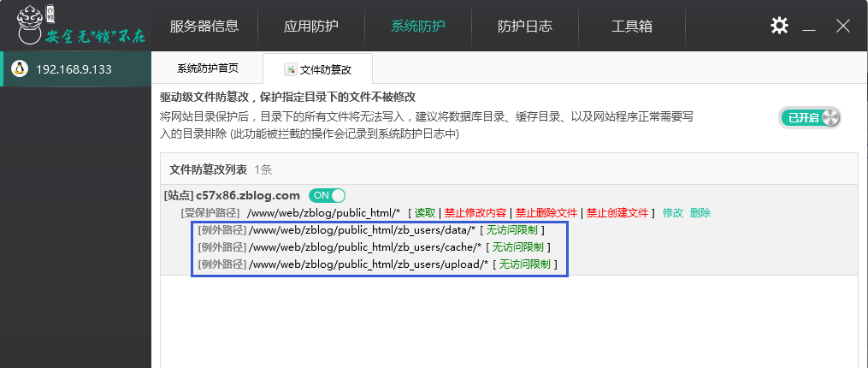Click the app logo at top left
The width and height of the screenshot is (868, 368).
tap(80, 24)
